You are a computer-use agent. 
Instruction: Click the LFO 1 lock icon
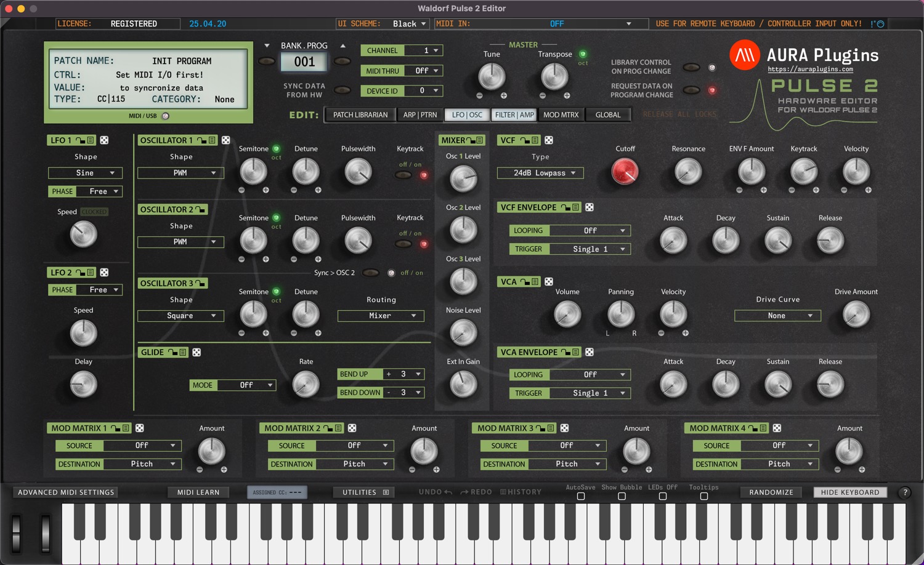[x=80, y=140]
